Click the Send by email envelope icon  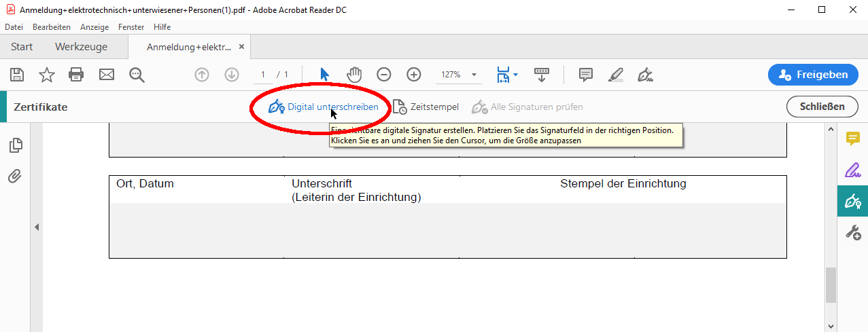pos(107,75)
